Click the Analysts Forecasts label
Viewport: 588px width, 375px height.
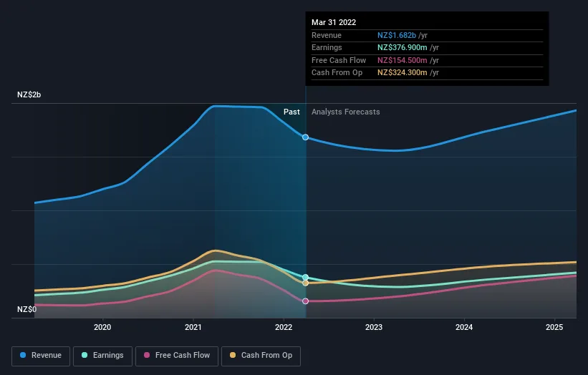click(x=345, y=112)
